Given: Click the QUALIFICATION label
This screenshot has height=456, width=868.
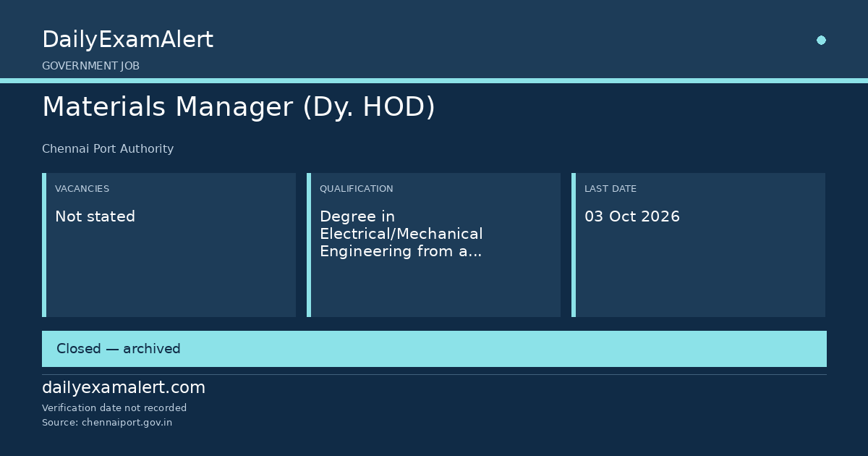Looking at the screenshot, I should (356, 189).
